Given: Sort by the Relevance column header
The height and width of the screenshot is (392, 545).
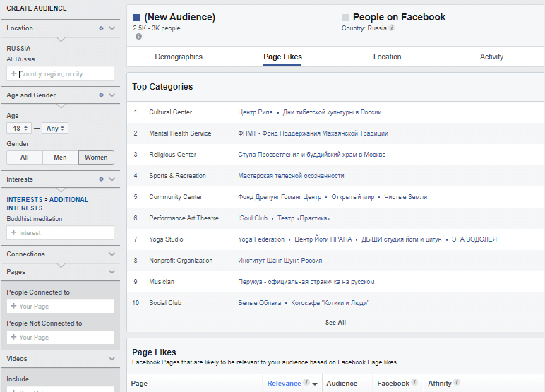Looking at the screenshot, I should [x=284, y=383].
